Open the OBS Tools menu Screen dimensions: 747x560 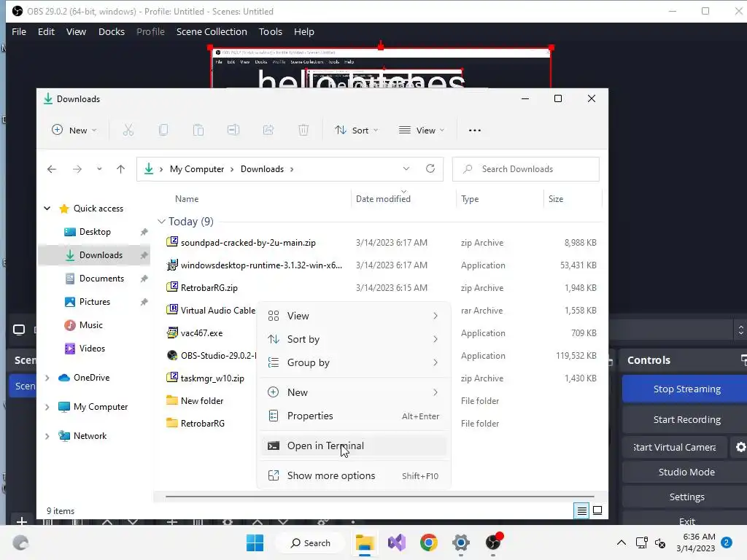tap(270, 32)
